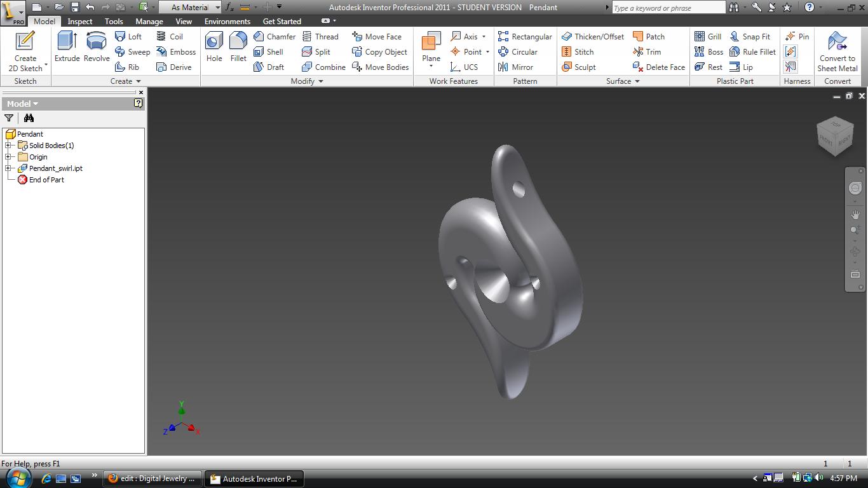The image size is (868, 488).
Task: Open the Get Started tab
Action: pyautogui.click(x=282, y=21)
